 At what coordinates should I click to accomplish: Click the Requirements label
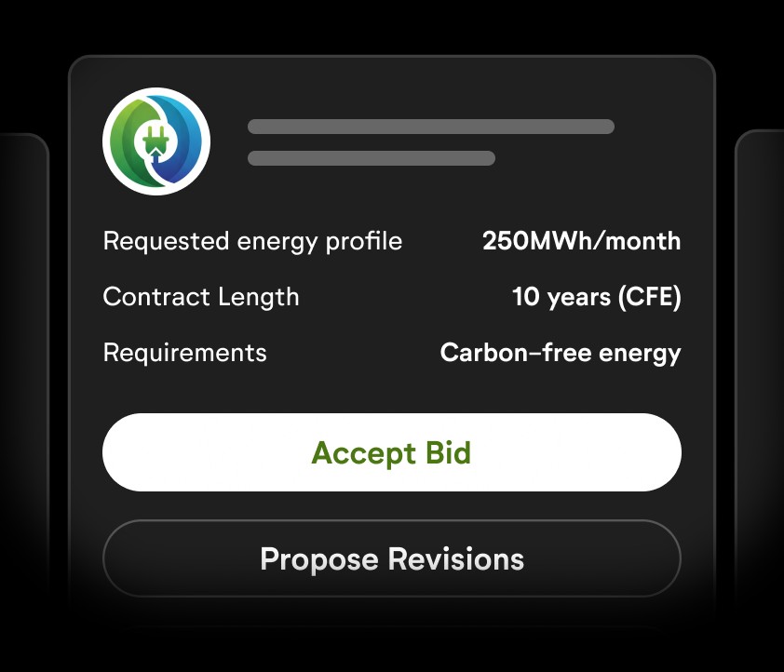pyautogui.click(x=184, y=353)
